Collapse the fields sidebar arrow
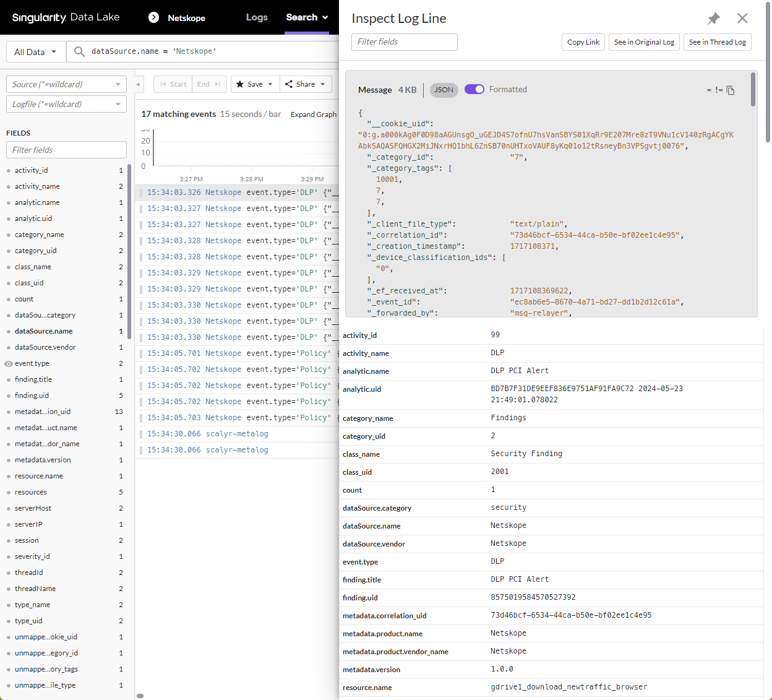The image size is (772, 700). click(139, 84)
